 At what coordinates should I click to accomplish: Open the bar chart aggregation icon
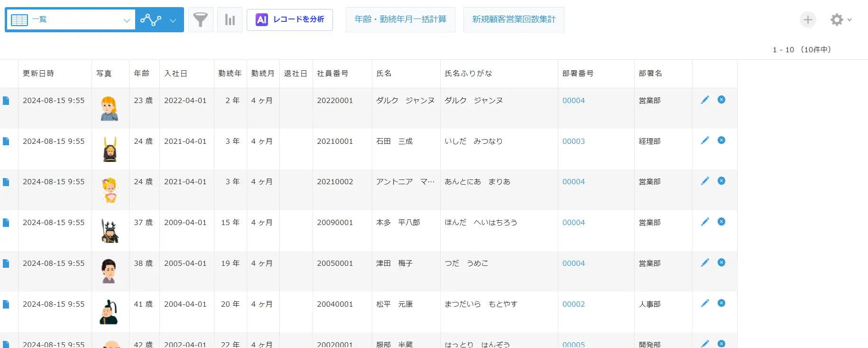[230, 20]
